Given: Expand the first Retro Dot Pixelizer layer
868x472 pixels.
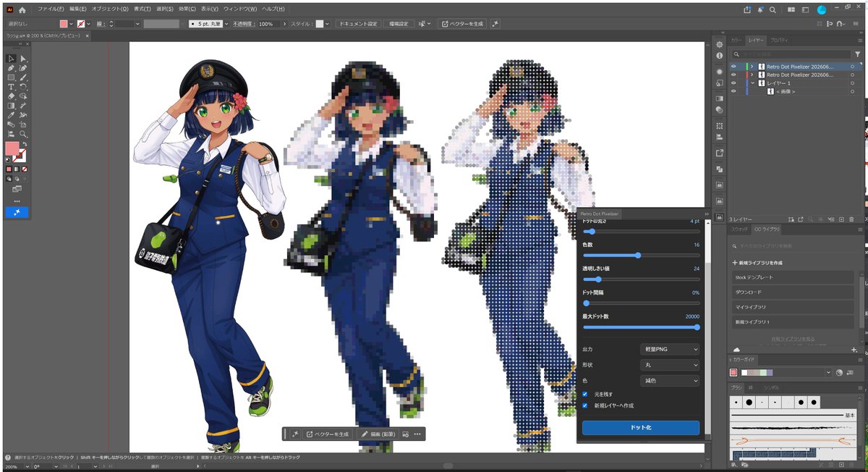Looking at the screenshot, I should pyautogui.click(x=752, y=66).
